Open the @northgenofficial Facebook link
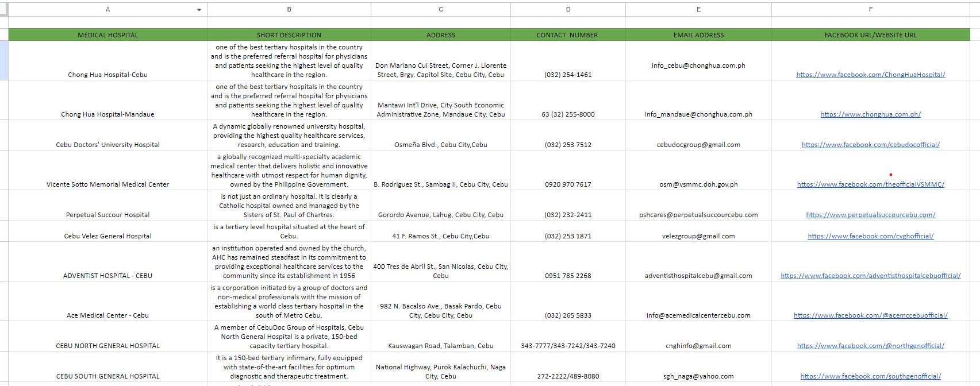The height and width of the screenshot is (386, 980). (x=871, y=346)
